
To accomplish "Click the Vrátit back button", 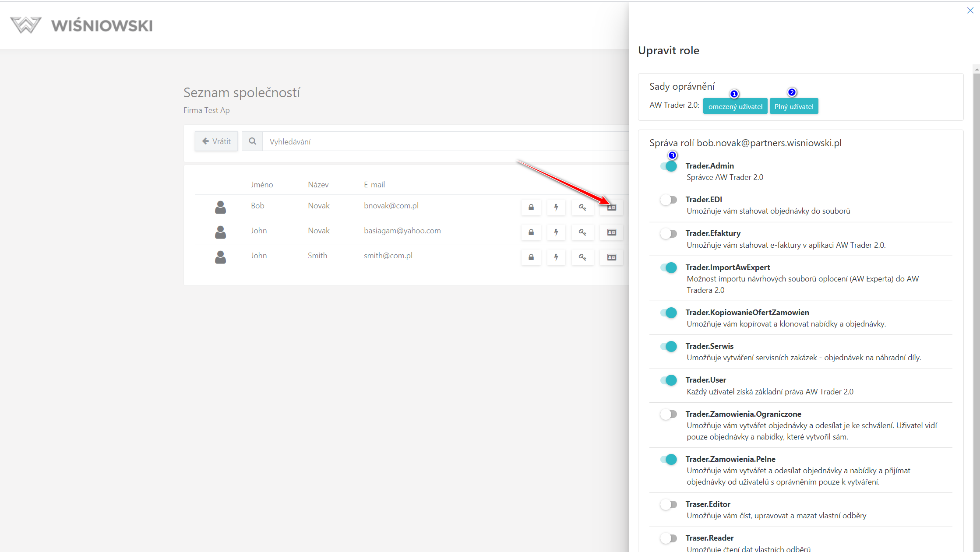I will (216, 141).
